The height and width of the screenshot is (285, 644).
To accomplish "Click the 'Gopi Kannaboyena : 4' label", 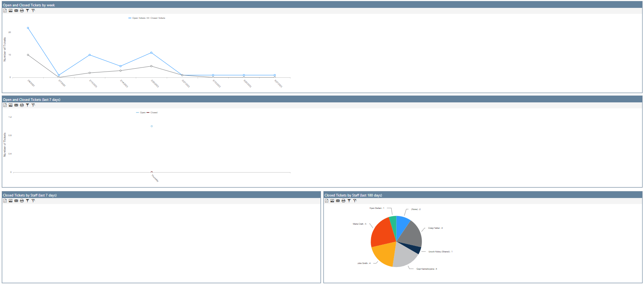I will click(x=426, y=269).
